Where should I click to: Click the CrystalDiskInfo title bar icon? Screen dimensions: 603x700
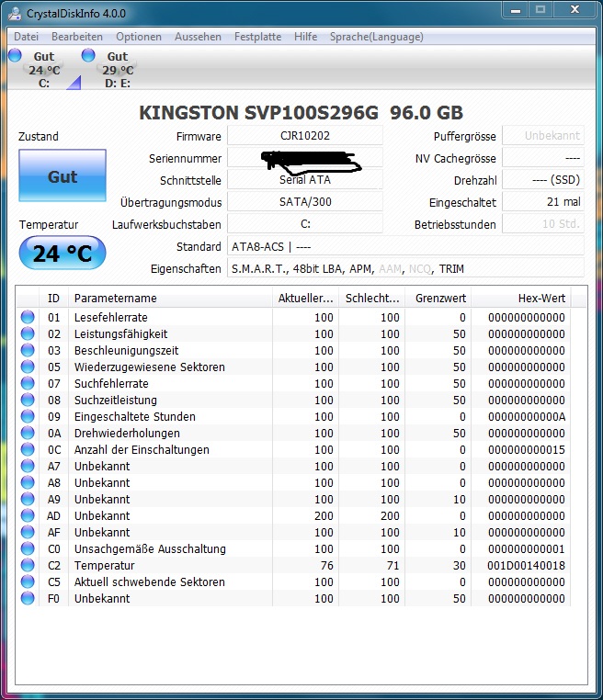15,14
